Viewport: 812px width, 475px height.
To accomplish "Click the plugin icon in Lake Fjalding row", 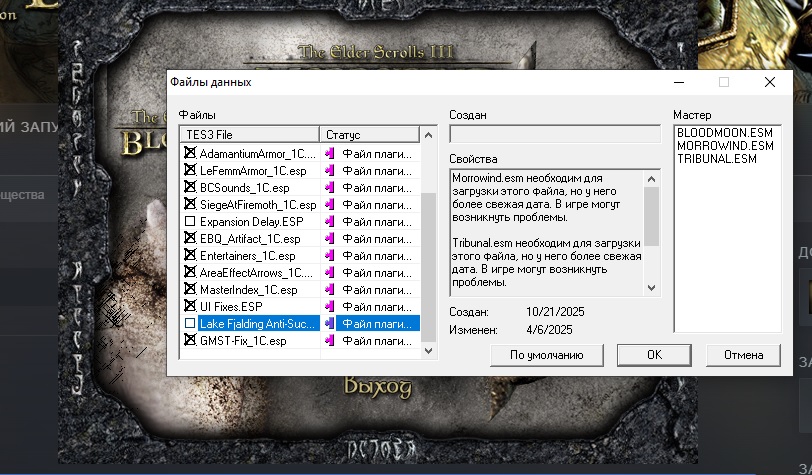I will coord(329,324).
